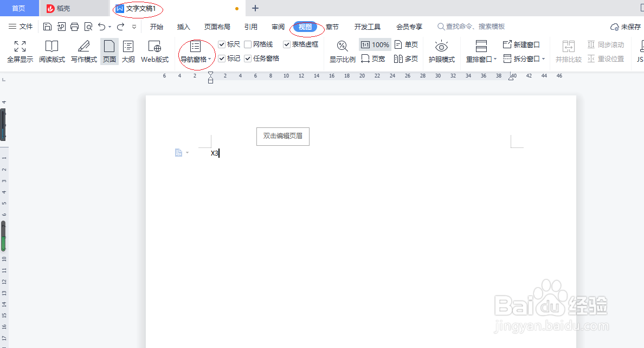Enable 护眼模式 eye protection mode
The width and height of the screenshot is (644, 348).
pyautogui.click(x=442, y=51)
